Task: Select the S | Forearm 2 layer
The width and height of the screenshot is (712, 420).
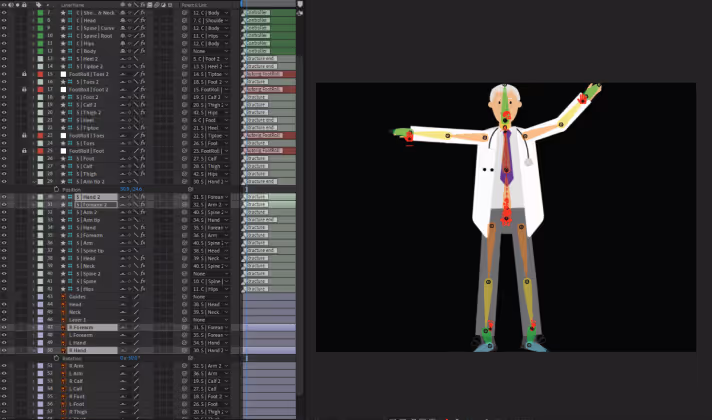Action: pos(96,205)
